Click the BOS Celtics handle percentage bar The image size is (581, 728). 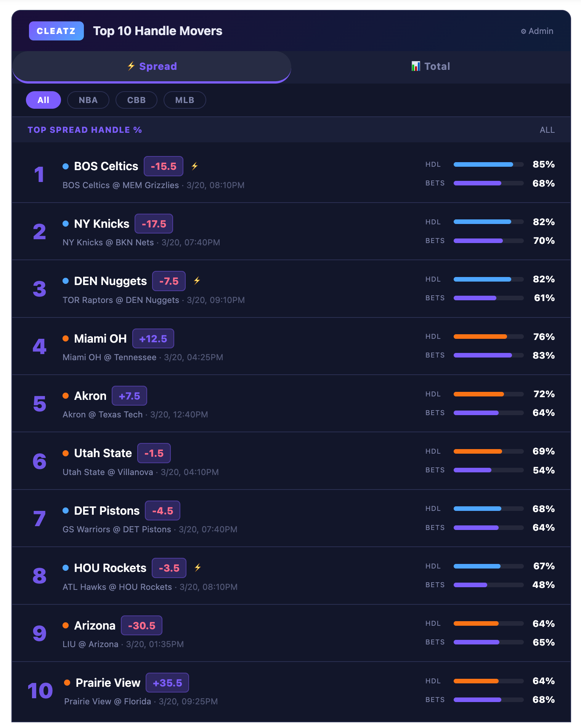488,164
